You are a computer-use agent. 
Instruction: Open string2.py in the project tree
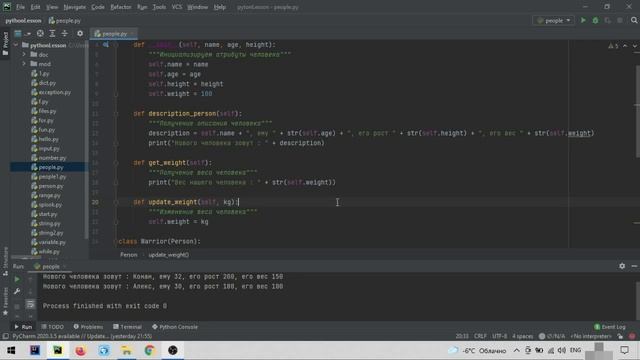[51, 233]
